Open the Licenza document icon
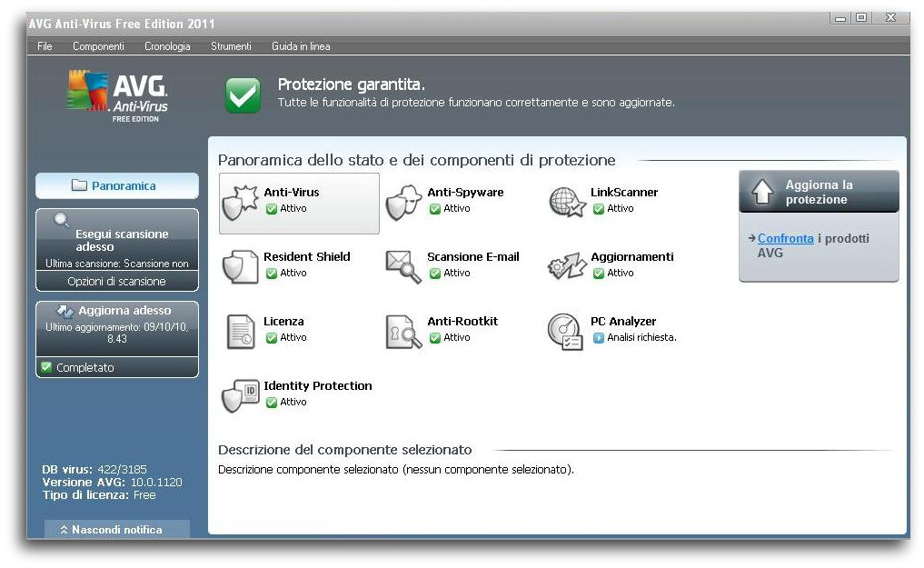This screenshot has width=924, height=568. 241,332
